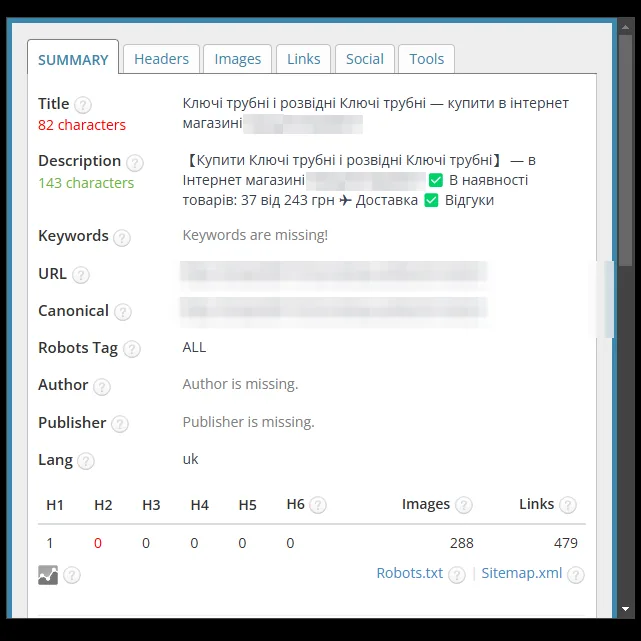Click the help icon next to URL
This screenshot has height=641, width=641.
click(81, 275)
